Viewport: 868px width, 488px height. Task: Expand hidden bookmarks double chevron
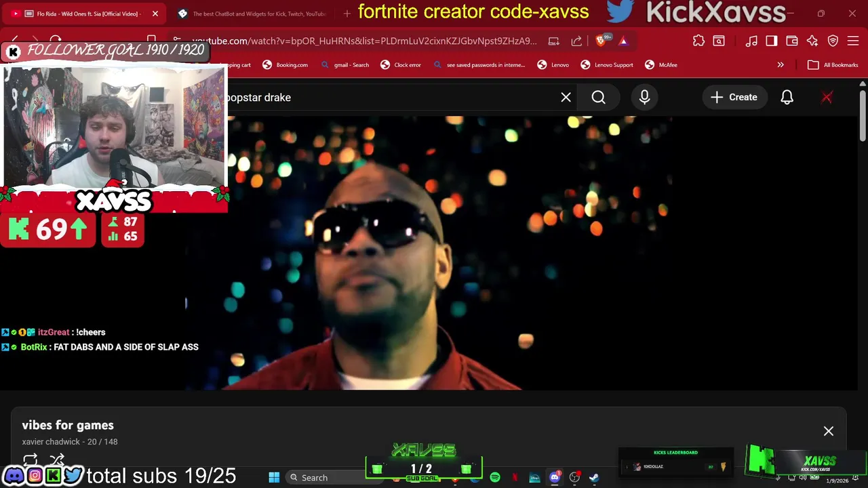781,65
